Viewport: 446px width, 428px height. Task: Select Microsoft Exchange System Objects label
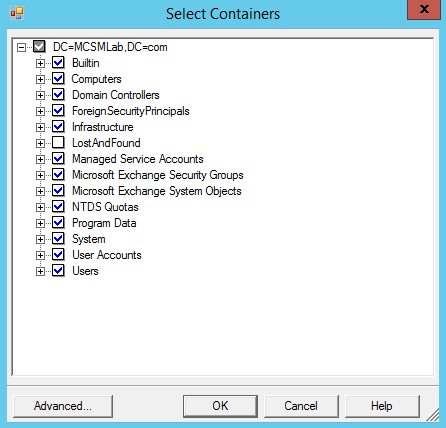coord(157,191)
